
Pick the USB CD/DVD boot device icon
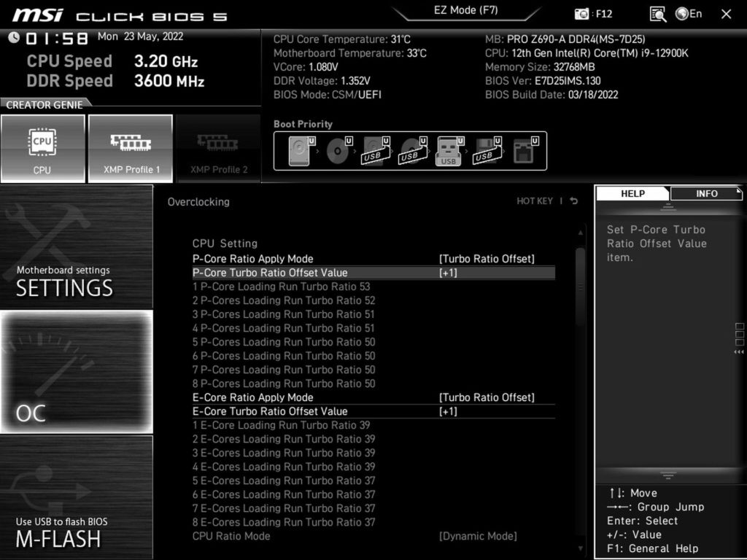click(x=413, y=151)
